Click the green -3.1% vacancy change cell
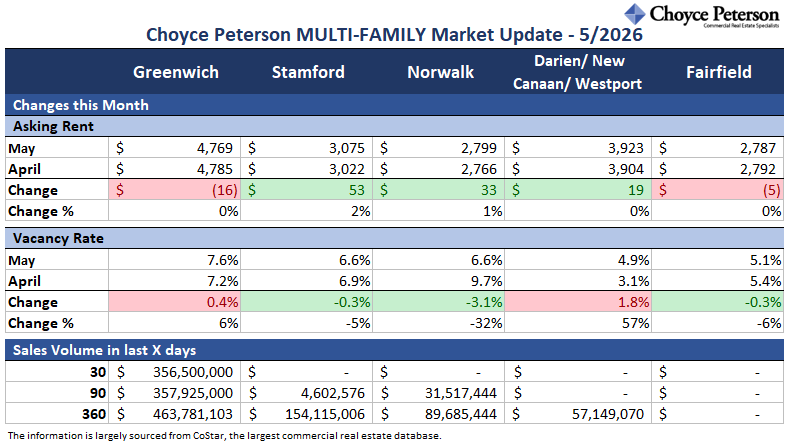 click(439, 302)
